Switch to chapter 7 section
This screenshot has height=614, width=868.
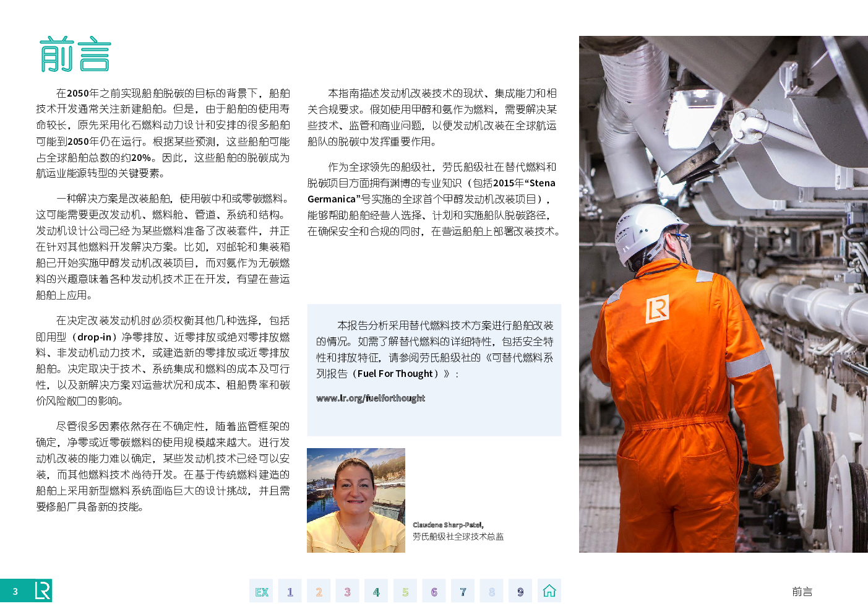(x=463, y=591)
